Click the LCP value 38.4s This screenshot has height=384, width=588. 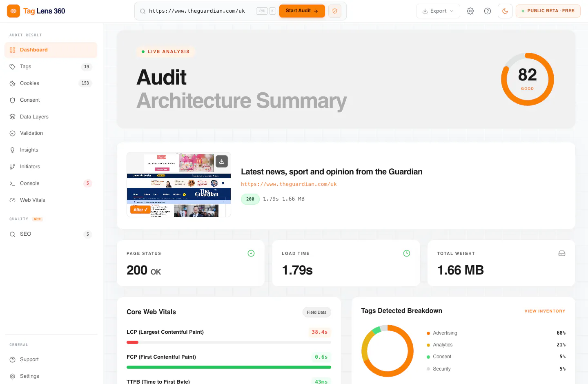pyautogui.click(x=319, y=332)
